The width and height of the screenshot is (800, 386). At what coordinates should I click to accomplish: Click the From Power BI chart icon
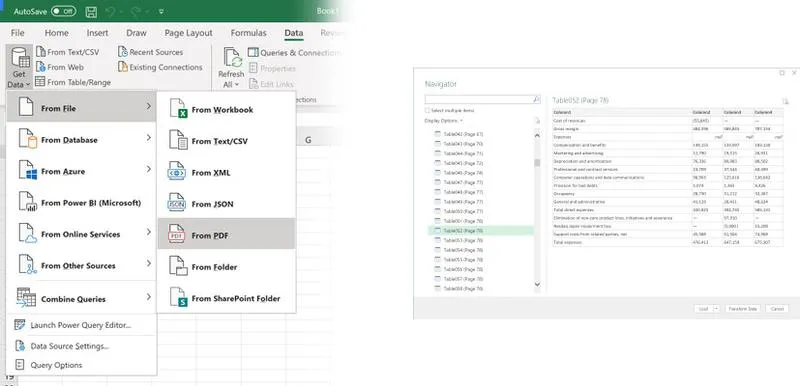point(27,202)
